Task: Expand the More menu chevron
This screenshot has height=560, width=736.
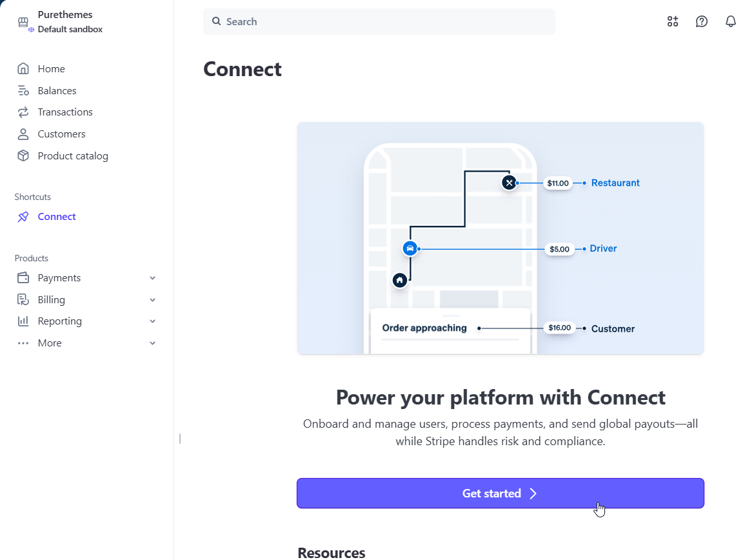Action: click(x=153, y=343)
